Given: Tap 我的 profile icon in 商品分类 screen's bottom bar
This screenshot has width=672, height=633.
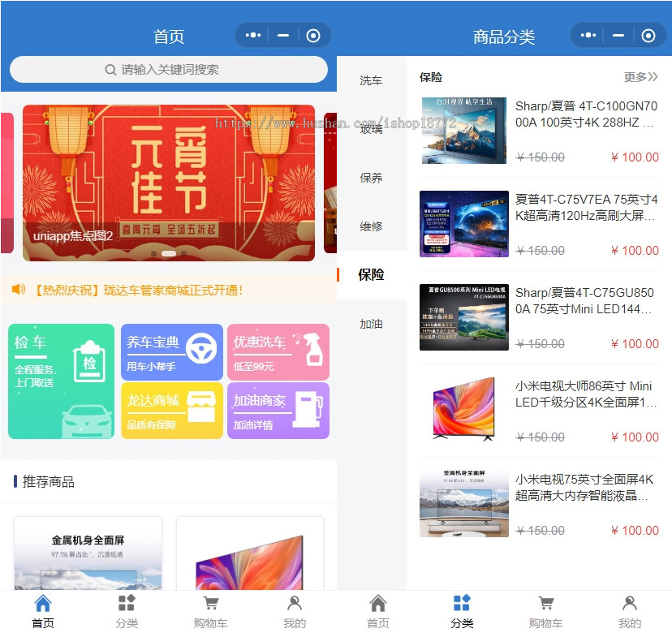Looking at the screenshot, I should (x=630, y=603).
